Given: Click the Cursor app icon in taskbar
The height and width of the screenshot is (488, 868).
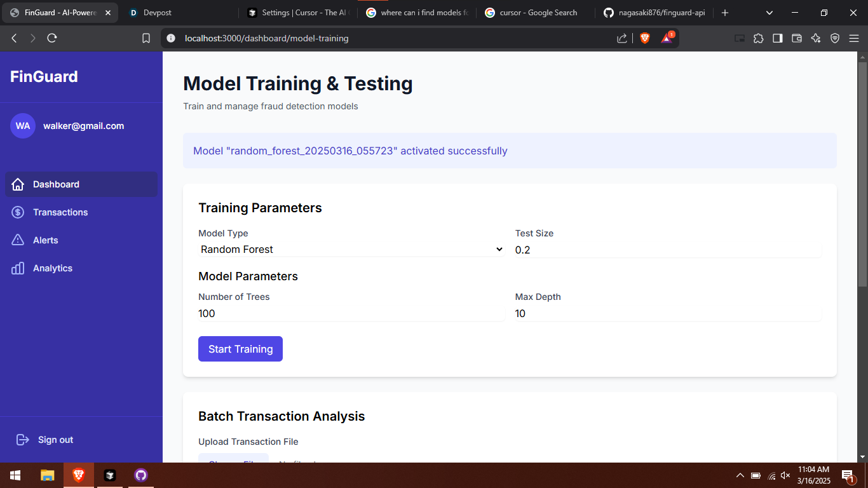Looking at the screenshot, I should click(110, 475).
